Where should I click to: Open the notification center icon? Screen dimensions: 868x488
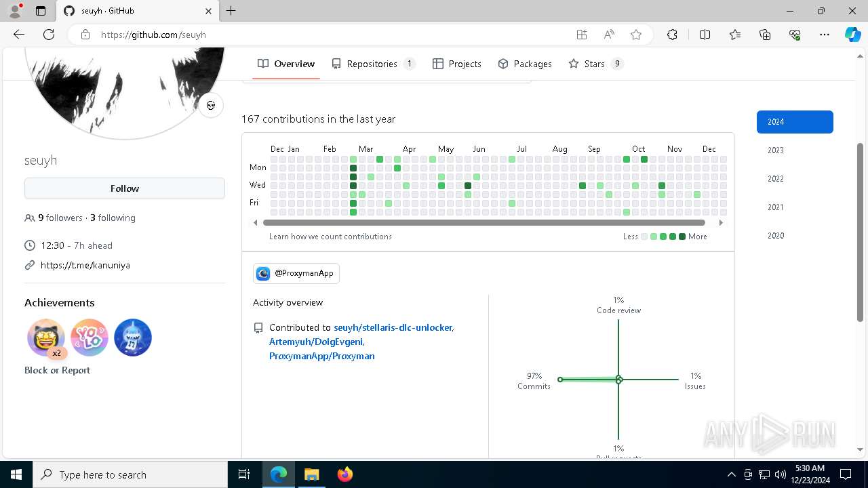(x=846, y=474)
